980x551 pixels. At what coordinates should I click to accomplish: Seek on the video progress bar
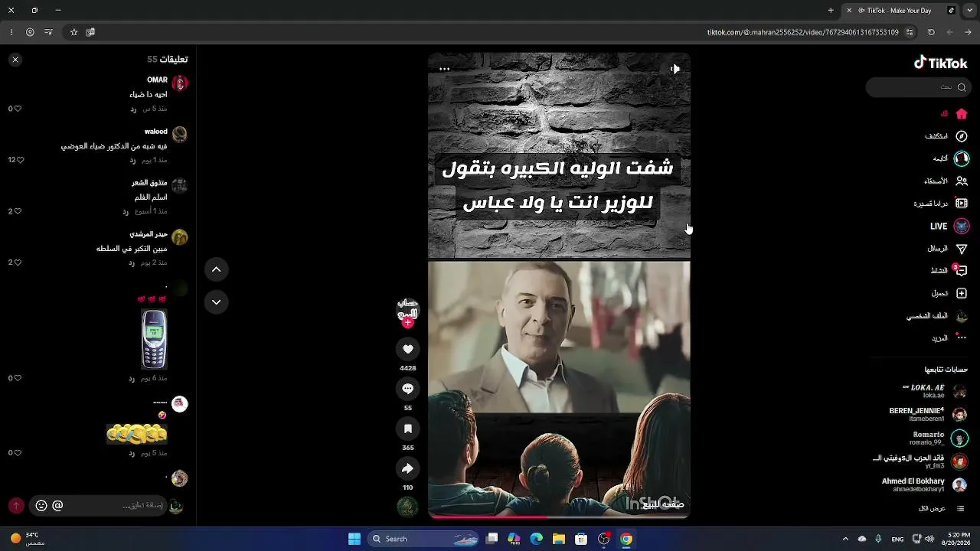coord(559,517)
